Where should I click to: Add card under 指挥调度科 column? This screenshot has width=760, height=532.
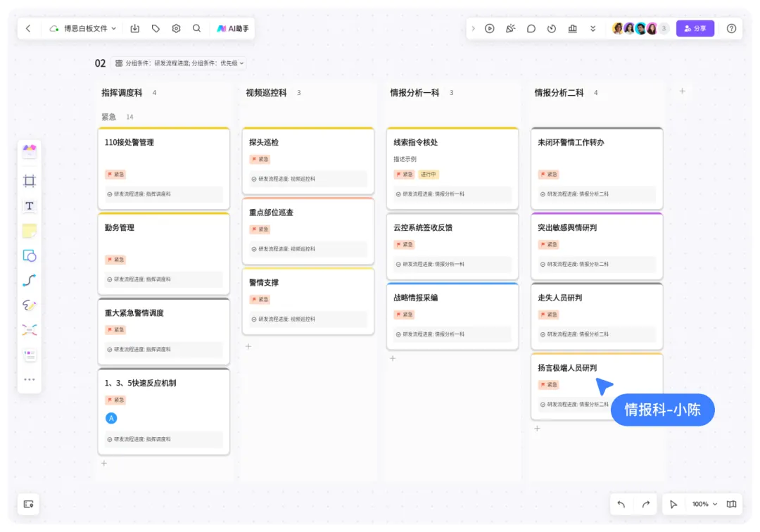pyautogui.click(x=103, y=463)
